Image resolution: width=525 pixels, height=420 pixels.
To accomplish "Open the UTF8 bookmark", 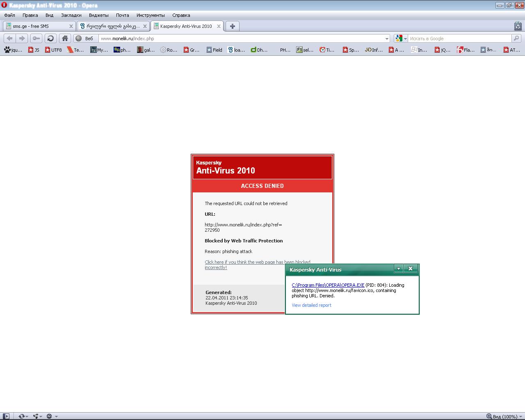I will 53,50.
